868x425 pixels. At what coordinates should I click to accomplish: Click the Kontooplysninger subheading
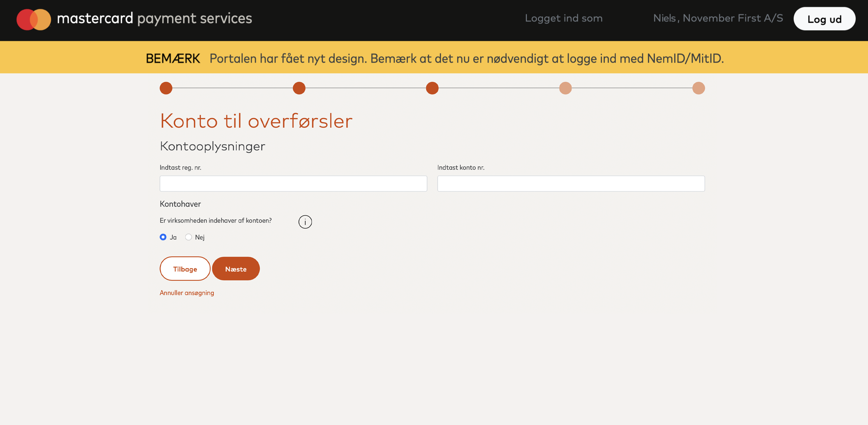(x=212, y=146)
